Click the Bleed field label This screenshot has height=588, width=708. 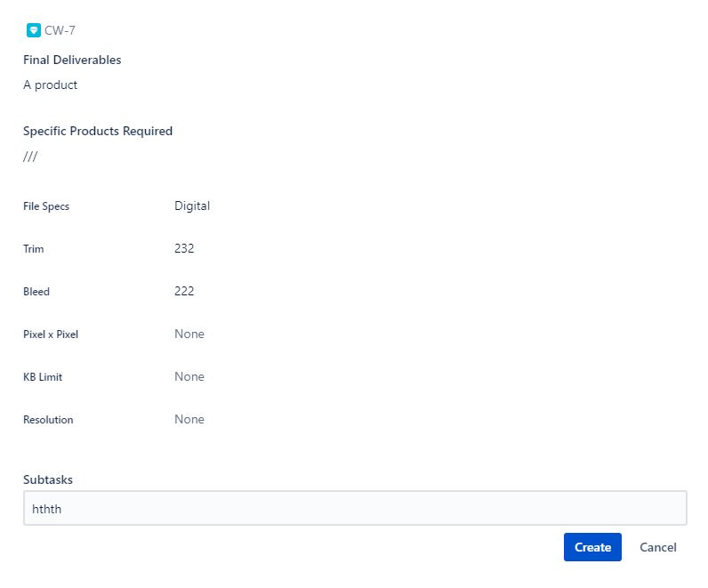click(36, 291)
